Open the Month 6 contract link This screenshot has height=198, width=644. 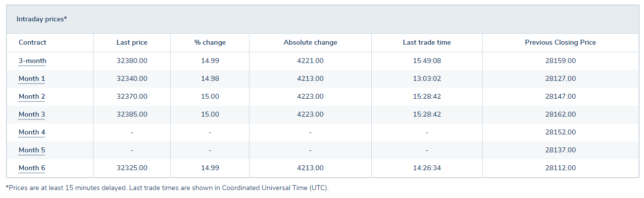(x=32, y=168)
